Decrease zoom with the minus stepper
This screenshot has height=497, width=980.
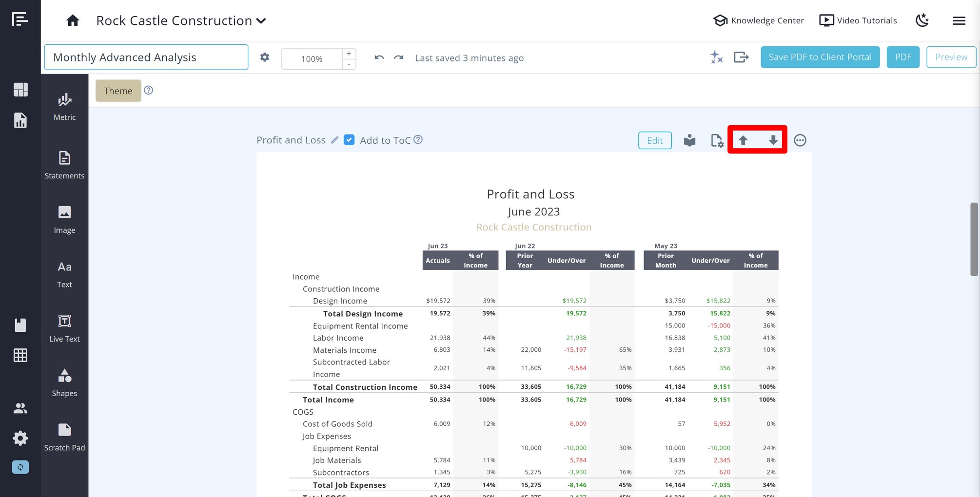[349, 64]
